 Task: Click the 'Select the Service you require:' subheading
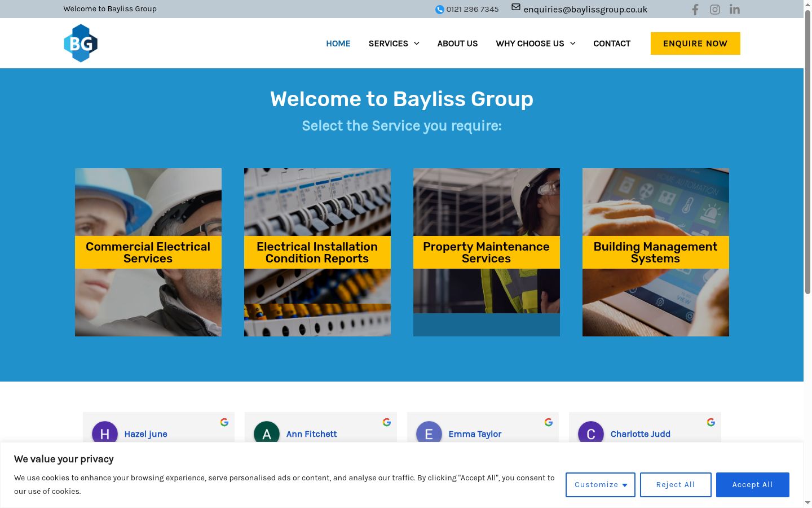click(x=401, y=126)
